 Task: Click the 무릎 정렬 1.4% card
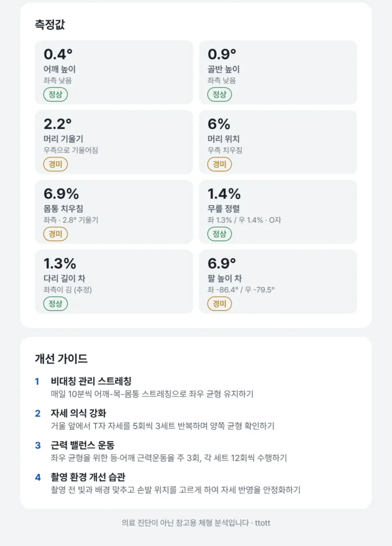click(278, 212)
